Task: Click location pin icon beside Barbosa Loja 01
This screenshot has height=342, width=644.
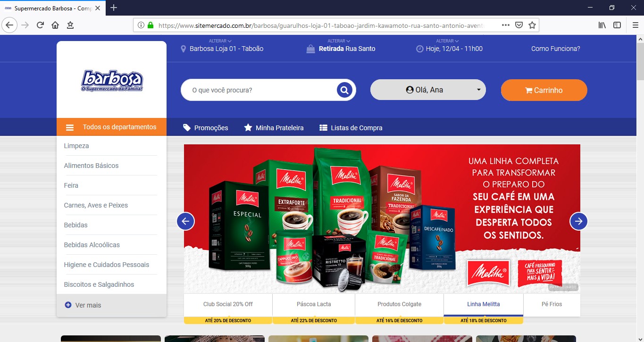Action: click(x=184, y=49)
